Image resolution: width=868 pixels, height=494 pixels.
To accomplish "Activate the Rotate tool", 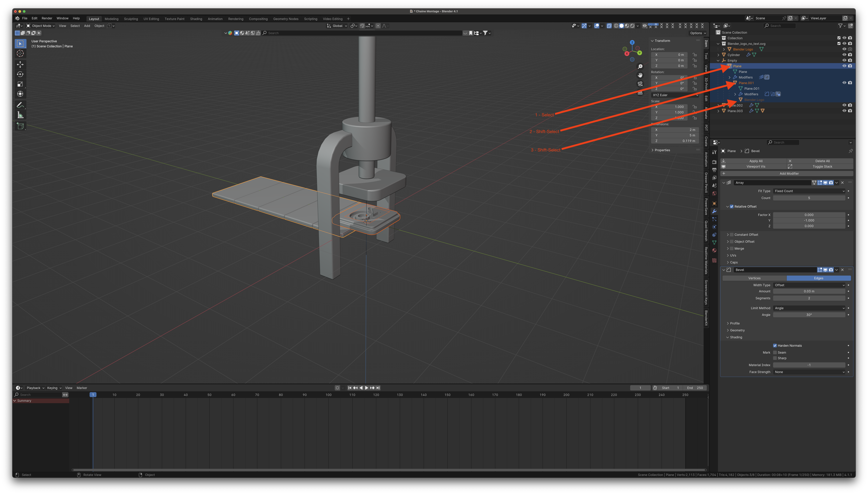I will [x=20, y=74].
